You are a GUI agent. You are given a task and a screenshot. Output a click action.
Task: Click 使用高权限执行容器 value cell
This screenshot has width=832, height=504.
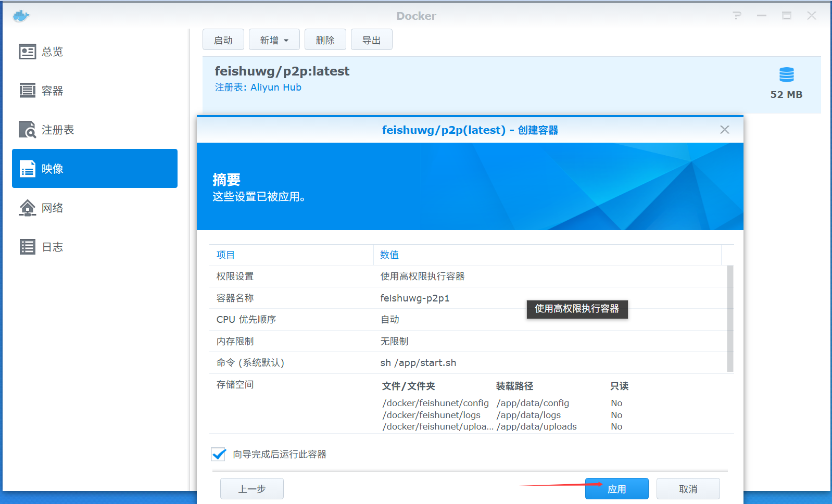[x=422, y=276]
